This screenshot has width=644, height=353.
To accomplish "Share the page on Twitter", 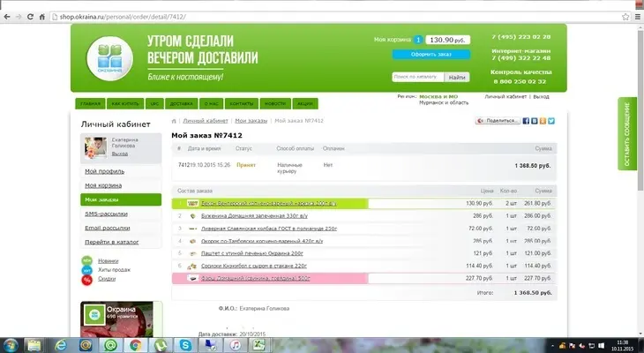I will pos(551,121).
